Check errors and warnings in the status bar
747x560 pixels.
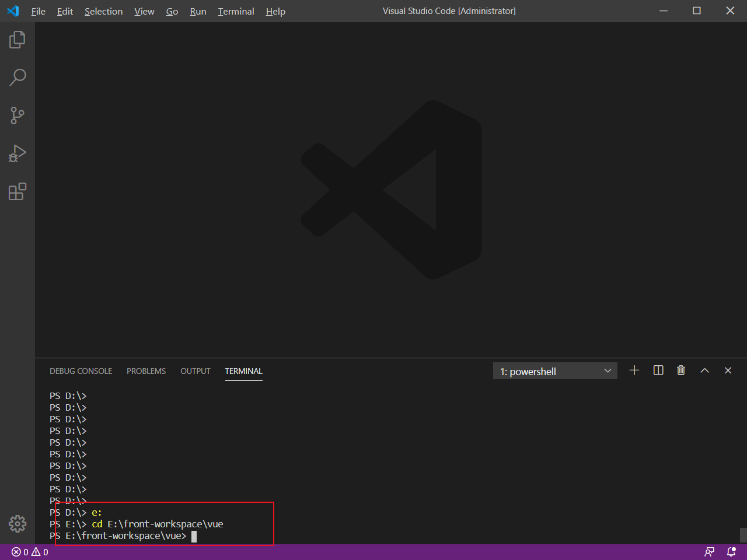[30, 551]
